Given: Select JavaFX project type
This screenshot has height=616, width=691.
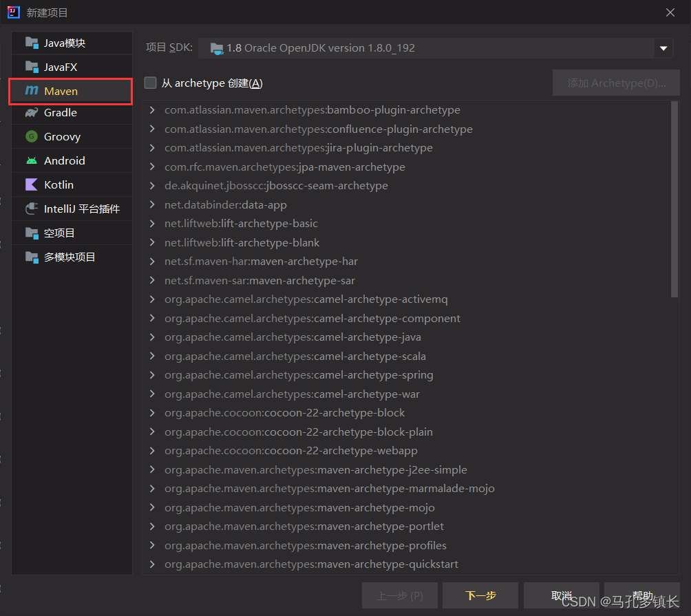Looking at the screenshot, I should 72,67.
